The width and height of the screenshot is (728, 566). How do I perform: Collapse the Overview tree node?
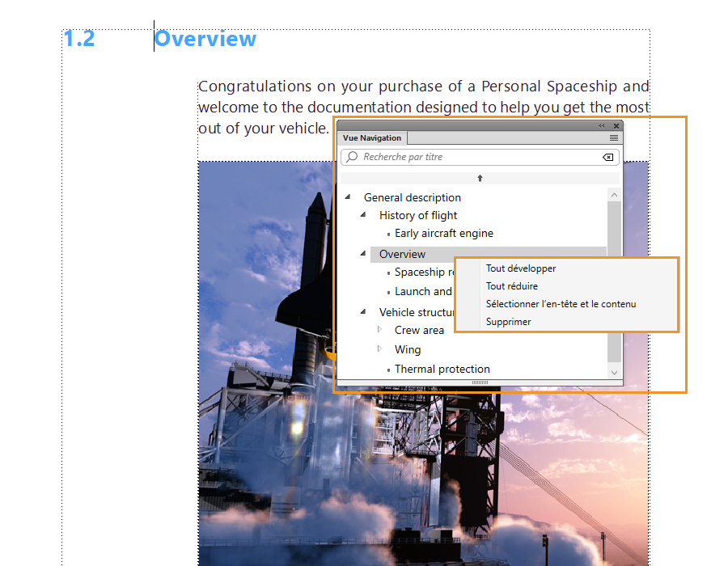tap(364, 254)
